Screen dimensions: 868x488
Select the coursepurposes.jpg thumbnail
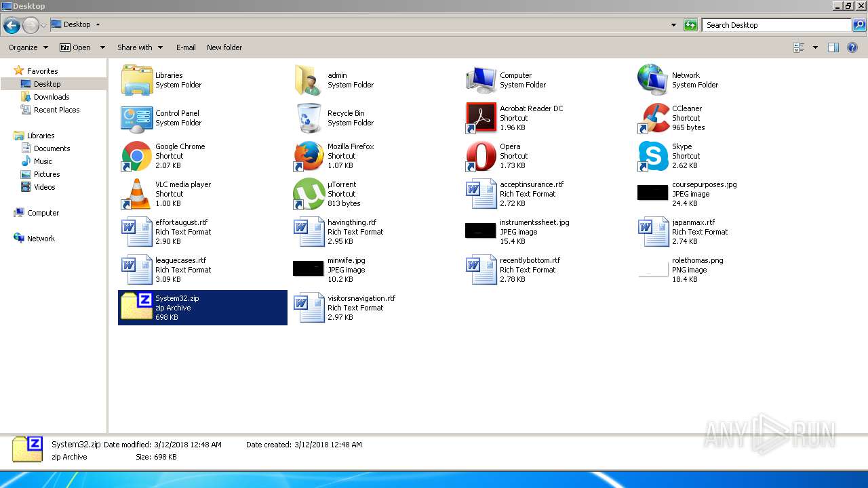653,192
